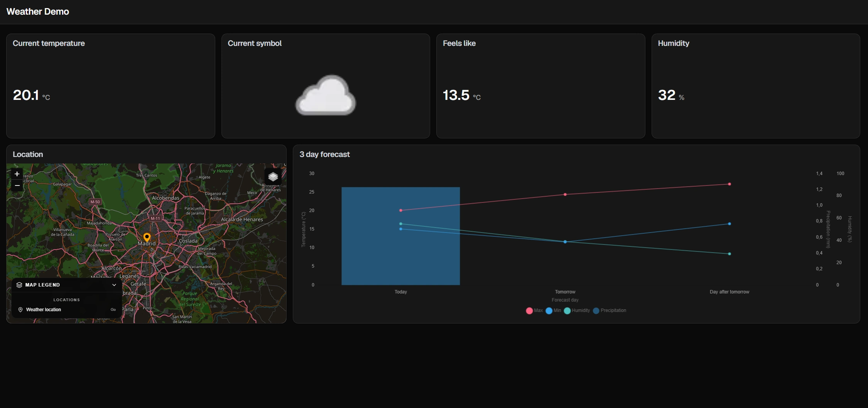The width and height of the screenshot is (868, 408).
Task: Collapse the Map Legend chevron
Action: click(114, 285)
